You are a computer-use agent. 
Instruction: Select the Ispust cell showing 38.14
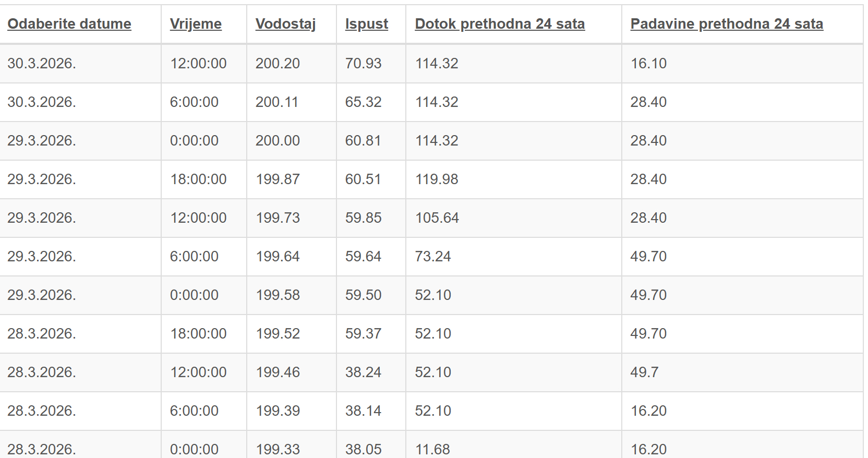[363, 411]
